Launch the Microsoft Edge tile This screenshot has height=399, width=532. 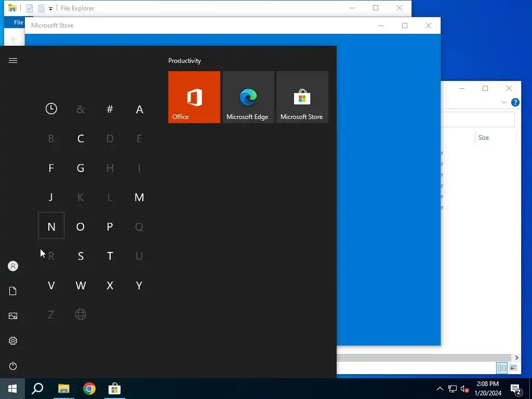click(x=248, y=97)
